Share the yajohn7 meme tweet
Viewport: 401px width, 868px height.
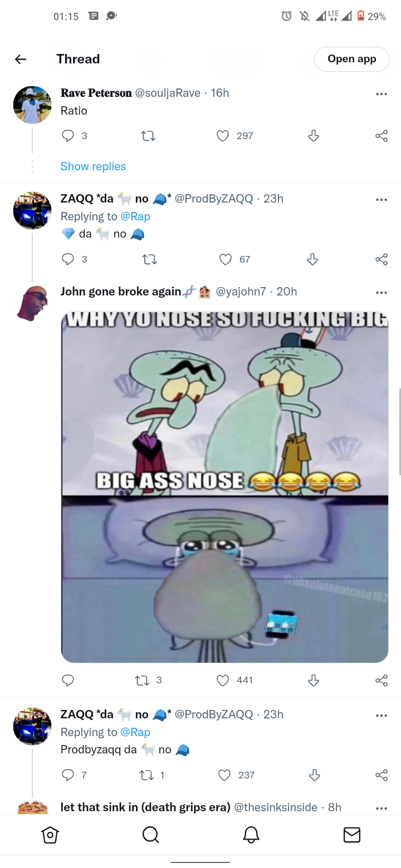point(382,680)
